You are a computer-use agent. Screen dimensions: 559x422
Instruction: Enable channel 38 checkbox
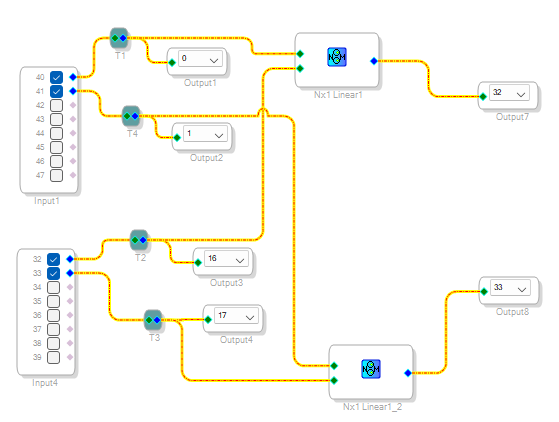(x=53, y=343)
